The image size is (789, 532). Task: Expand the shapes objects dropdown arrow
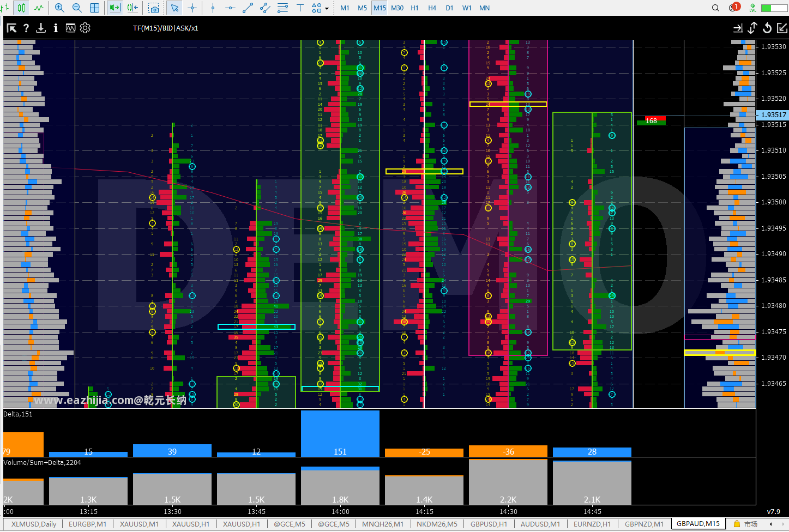pyautogui.click(x=327, y=8)
